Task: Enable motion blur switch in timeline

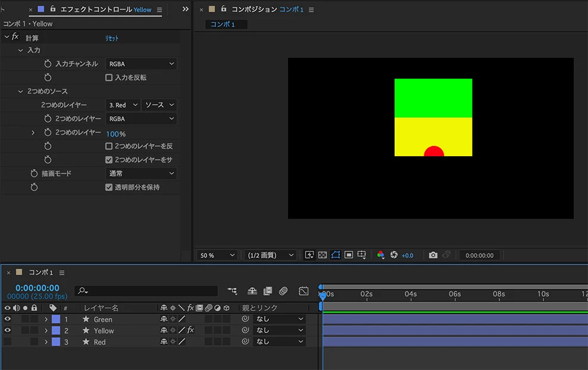Action: (x=283, y=291)
